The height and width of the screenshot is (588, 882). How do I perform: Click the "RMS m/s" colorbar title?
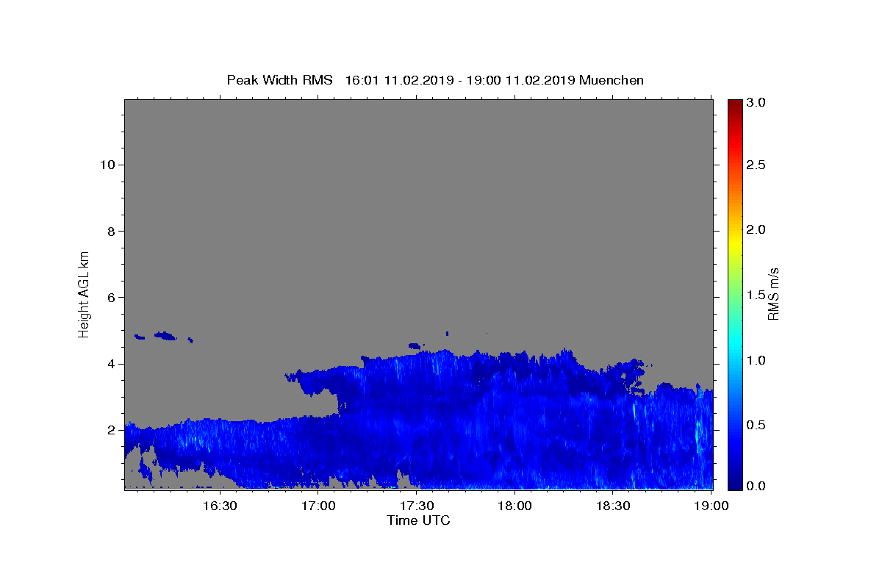click(773, 294)
